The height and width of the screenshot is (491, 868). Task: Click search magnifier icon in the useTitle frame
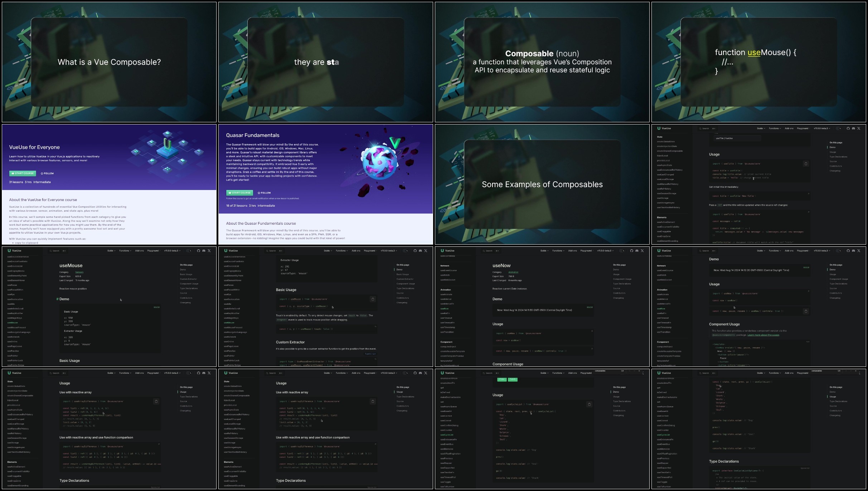click(700, 128)
